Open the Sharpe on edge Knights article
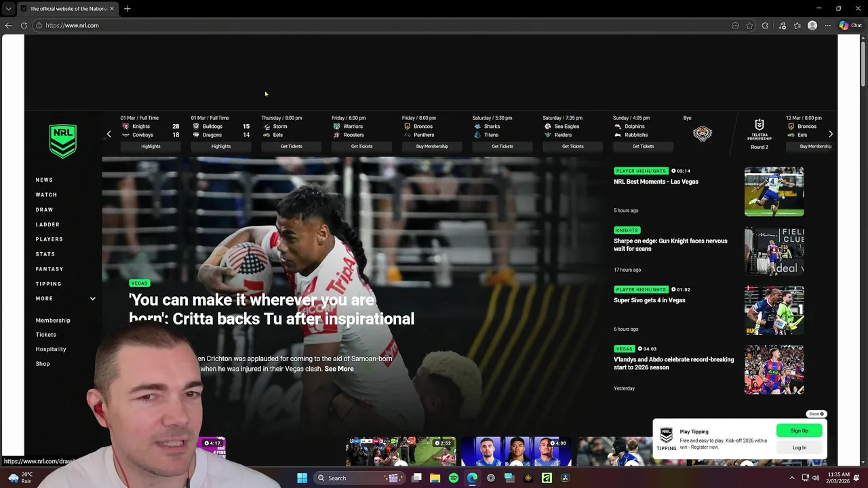Image resolution: width=868 pixels, height=488 pixels. 671,245
